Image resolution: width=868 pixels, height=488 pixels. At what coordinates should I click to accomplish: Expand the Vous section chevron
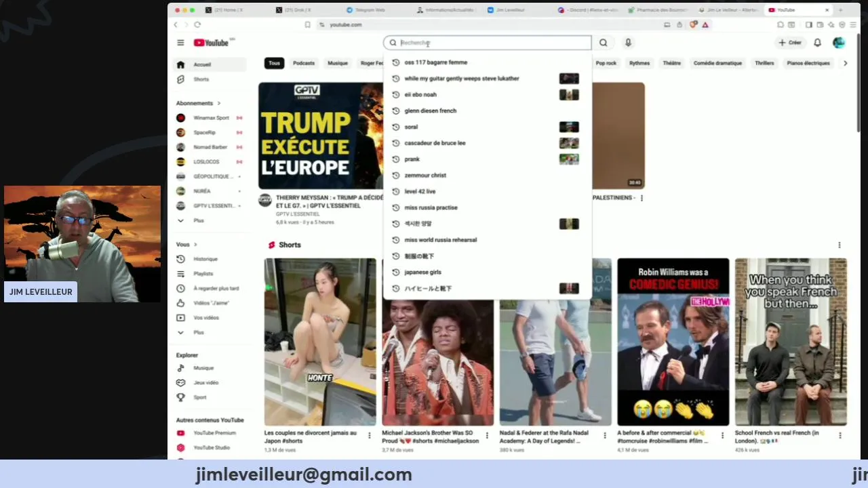pyautogui.click(x=195, y=245)
